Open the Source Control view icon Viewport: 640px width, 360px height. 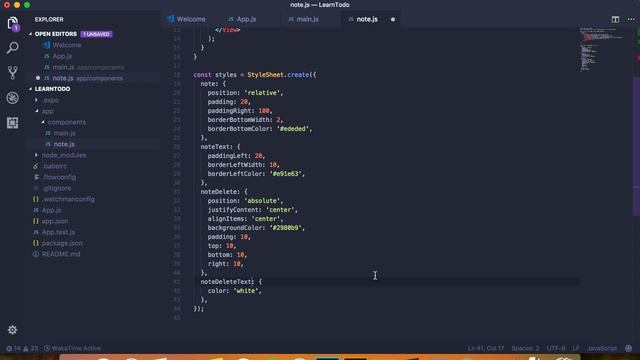pos(13,73)
